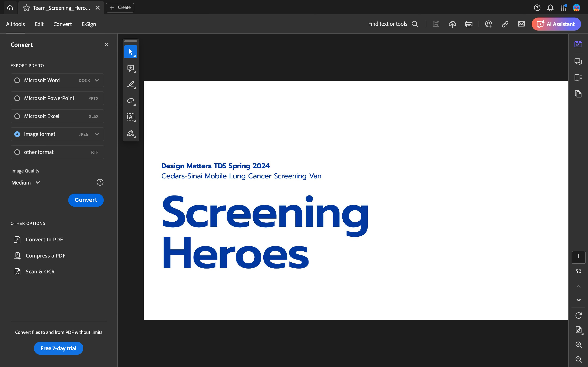Image resolution: width=588 pixels, height=367 pixels.
Task: Click the blue Convert button
Action: pyautogui.click(x=86, y=200)
